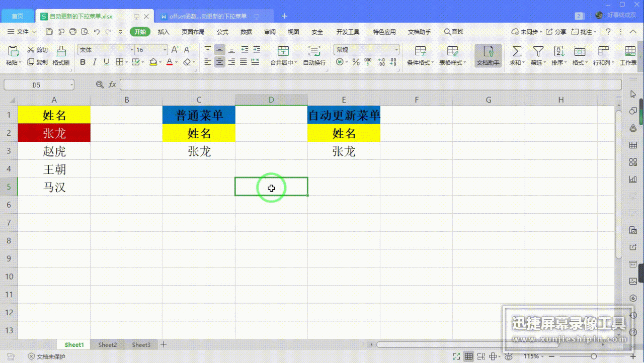This screenshot has width=644, height=363.
Task: Cut selection with 剪切 scissors icon
Action: 37,50
